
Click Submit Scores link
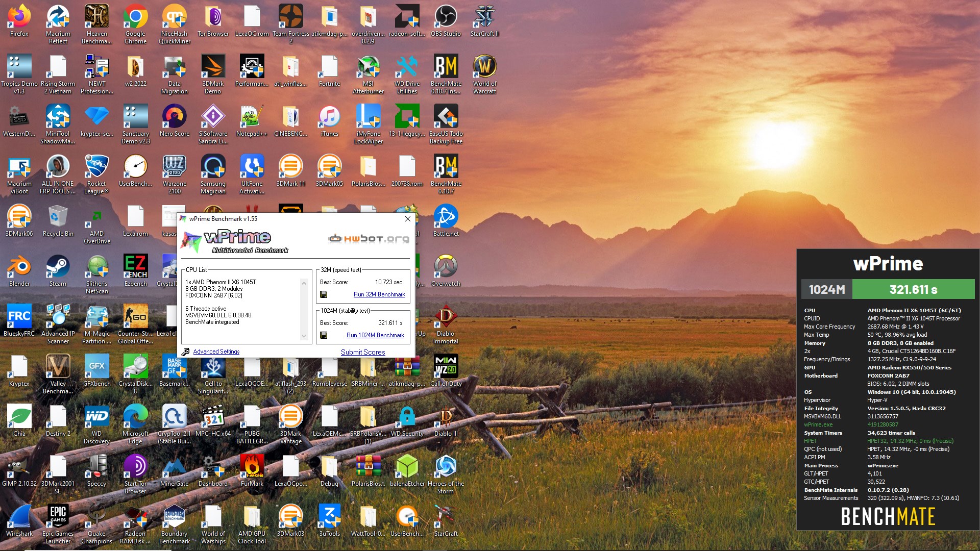coord(363,352)
